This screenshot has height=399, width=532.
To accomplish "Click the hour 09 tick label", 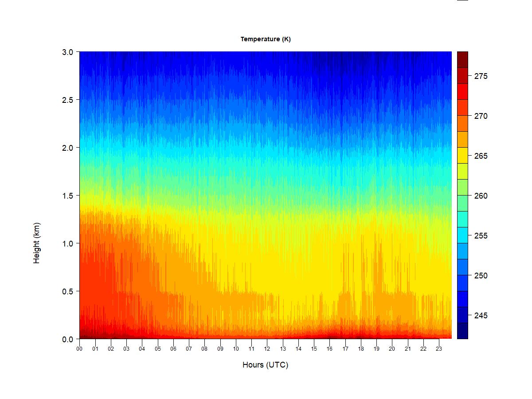I will (x=220, y=348).
